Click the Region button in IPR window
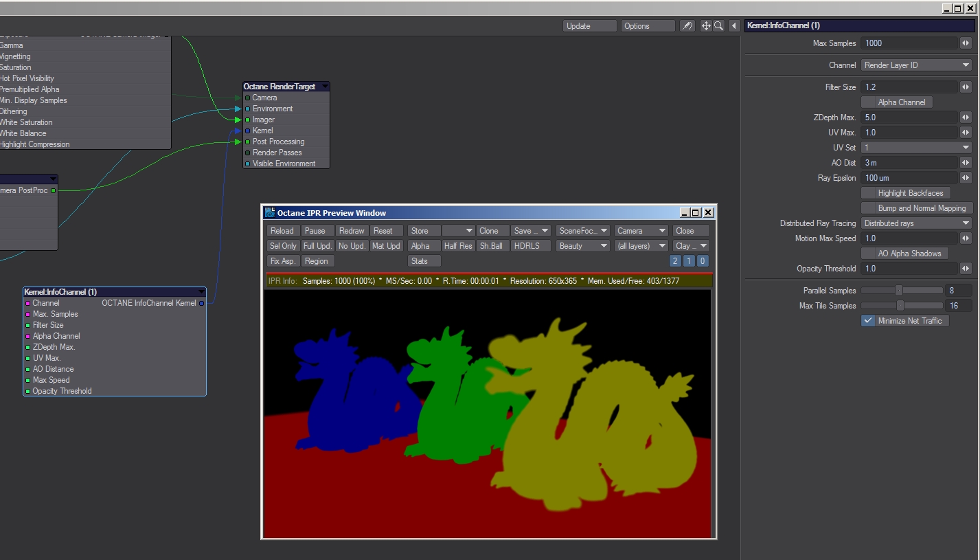This screenshot has width=980, height=560. [318, 261]
